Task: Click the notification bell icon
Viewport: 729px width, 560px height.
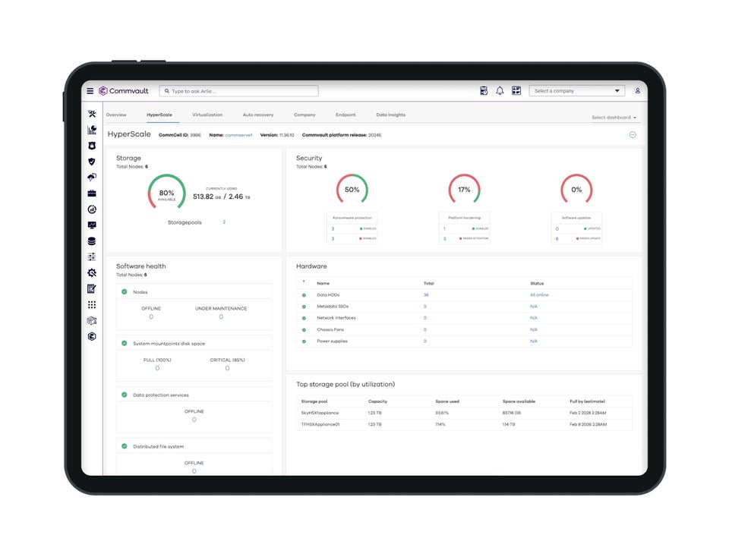Action: 500,90
